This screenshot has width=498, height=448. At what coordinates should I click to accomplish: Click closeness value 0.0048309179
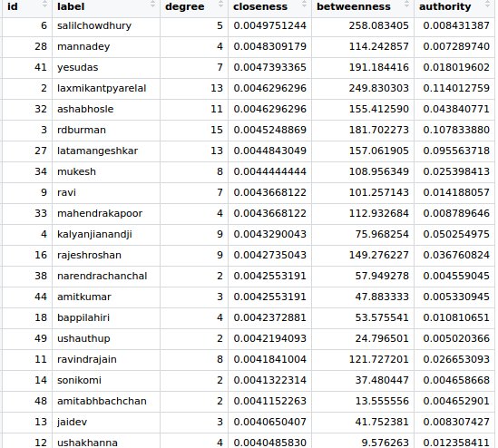[x=270, y=46]
